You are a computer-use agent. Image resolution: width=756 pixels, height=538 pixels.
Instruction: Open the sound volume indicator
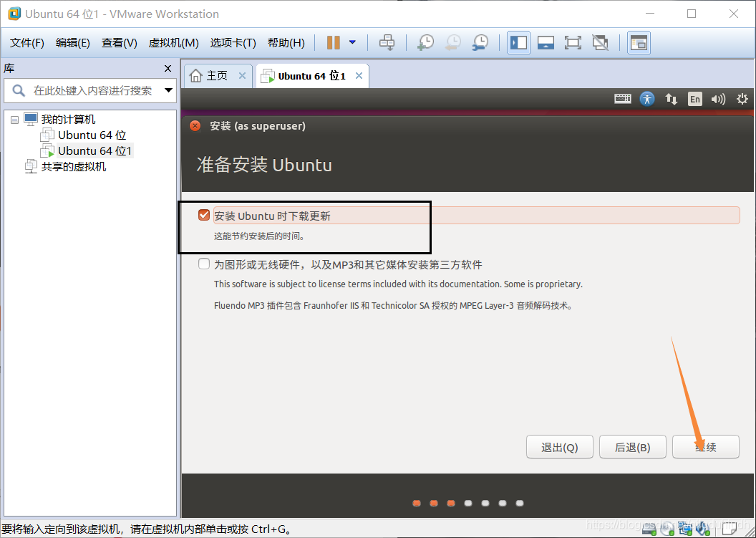tap(718, 99)
